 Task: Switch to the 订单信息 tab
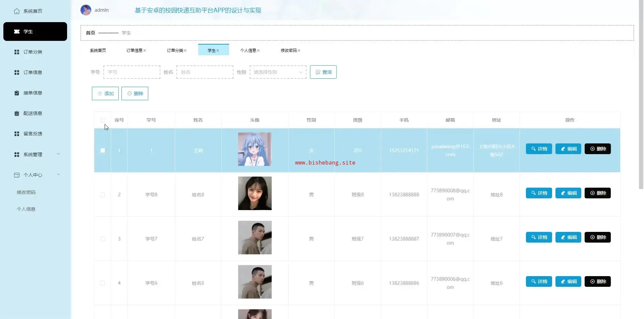(134, 50)
